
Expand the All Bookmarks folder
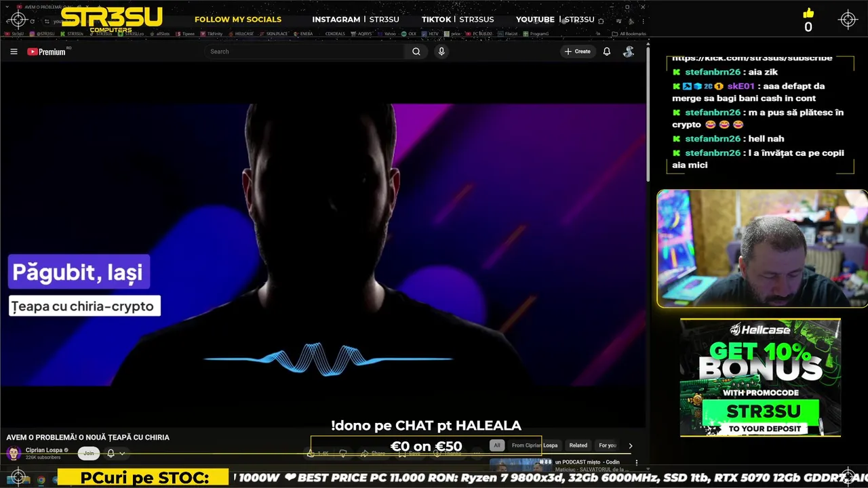629,33
